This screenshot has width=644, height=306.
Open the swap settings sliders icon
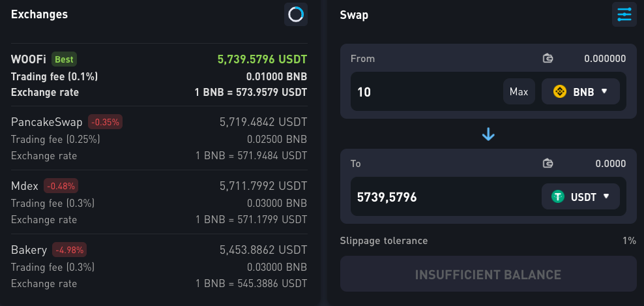(624, 14)
